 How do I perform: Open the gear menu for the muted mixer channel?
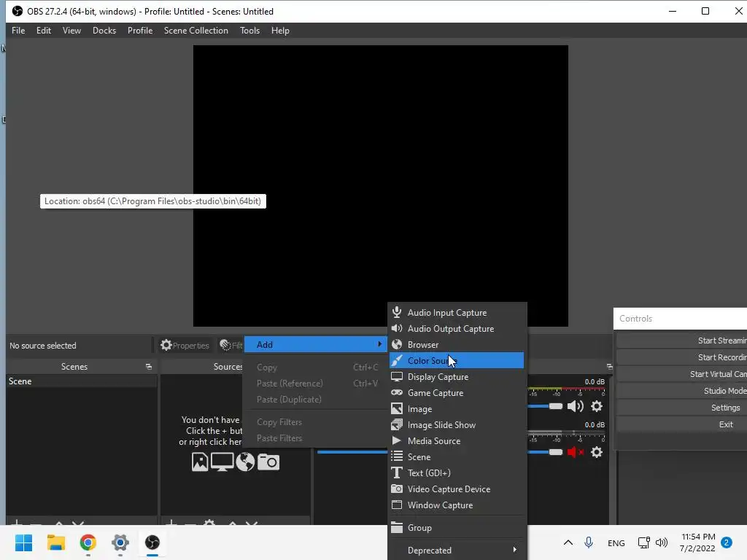coord(597,452)
